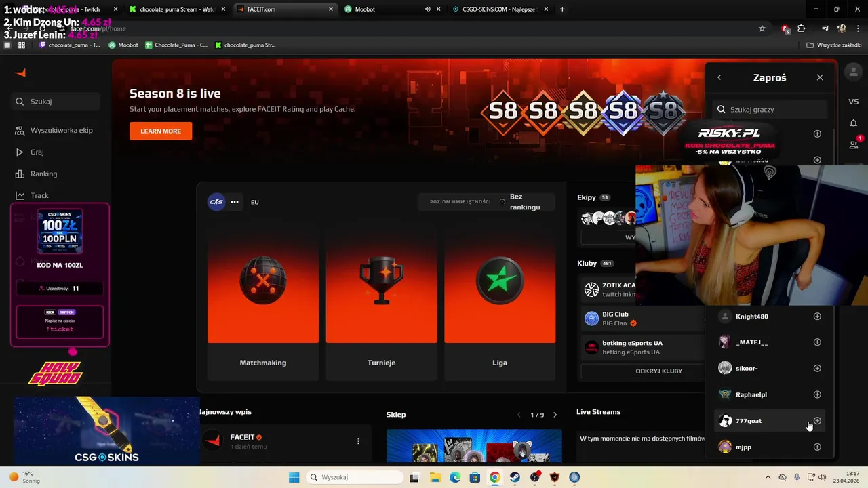
Task: Close the Zaproś invite panel
Action: pos(820,77)
